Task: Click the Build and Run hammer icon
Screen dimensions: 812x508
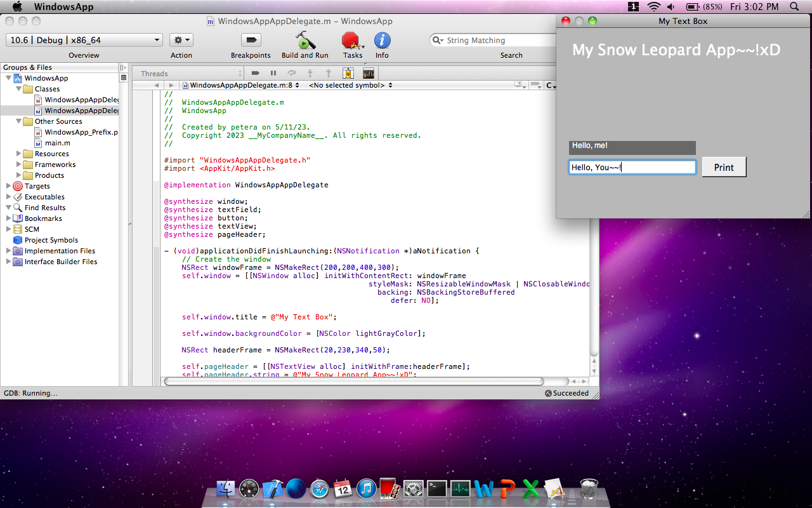Action: [305, 41]
